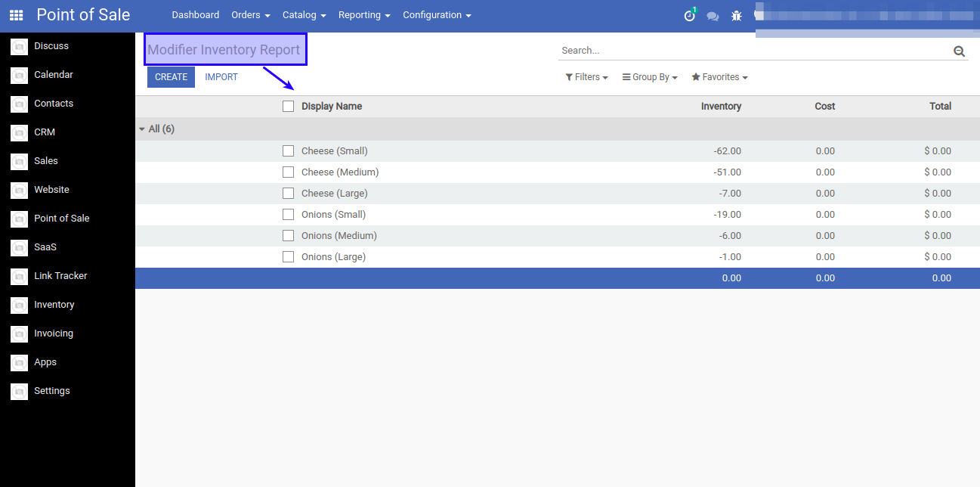Click the Link Tracker app icon
This screenshot has height=487, width=980.
19,276
